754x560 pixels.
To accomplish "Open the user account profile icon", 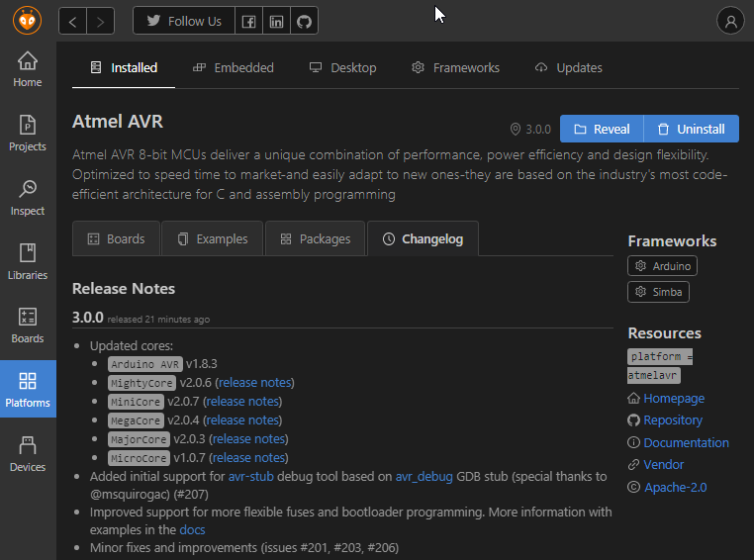I will (x=730, y=21).
